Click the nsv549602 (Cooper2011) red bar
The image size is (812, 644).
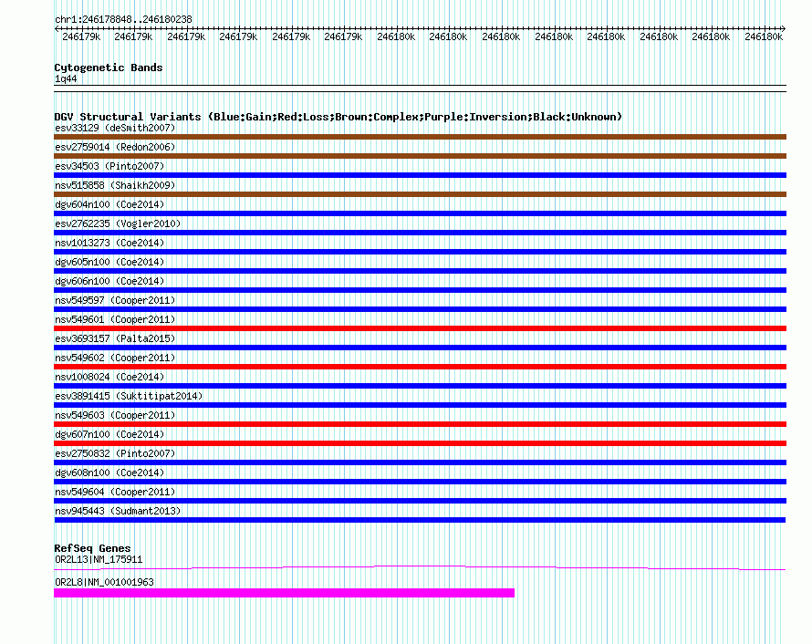[420, 367]
